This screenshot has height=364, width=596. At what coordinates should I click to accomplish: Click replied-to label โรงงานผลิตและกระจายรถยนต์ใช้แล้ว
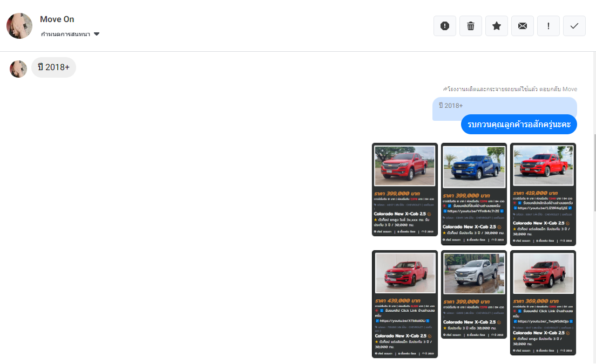tap(510, 89)
